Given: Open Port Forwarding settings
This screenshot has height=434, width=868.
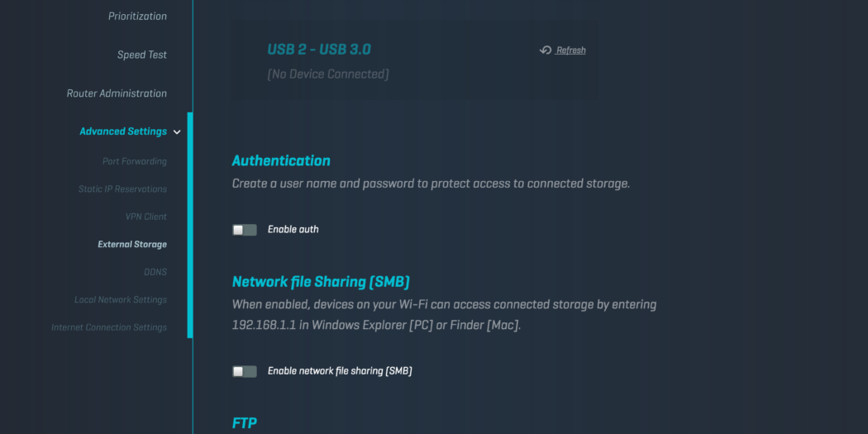Looking at the screenshot, I should point(134,162).
